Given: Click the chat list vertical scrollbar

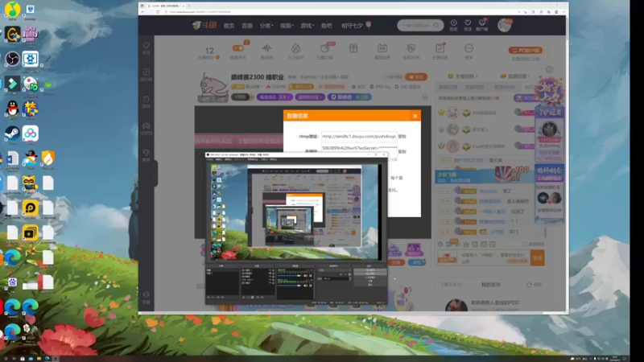Looking at the screenshot, I should (546, 232).
